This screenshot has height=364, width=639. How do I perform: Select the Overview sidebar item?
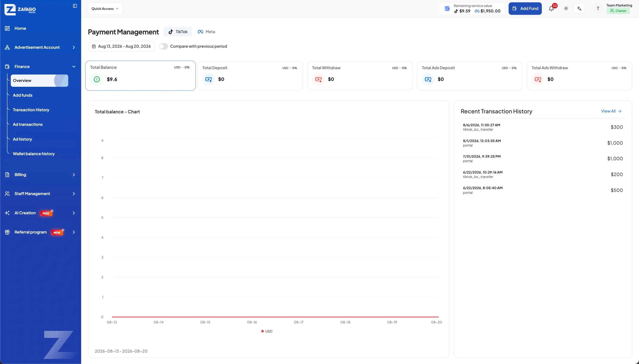39,81
